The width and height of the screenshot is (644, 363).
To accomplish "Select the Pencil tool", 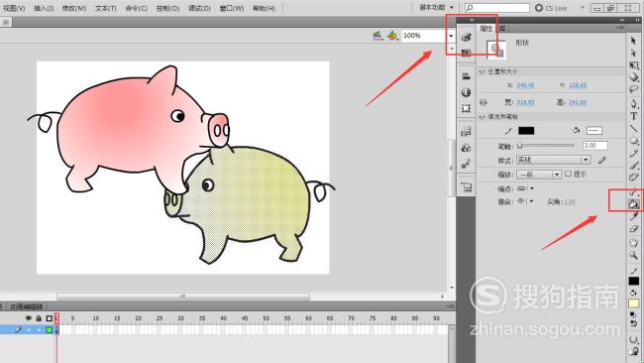I will (x=634, y=153).
